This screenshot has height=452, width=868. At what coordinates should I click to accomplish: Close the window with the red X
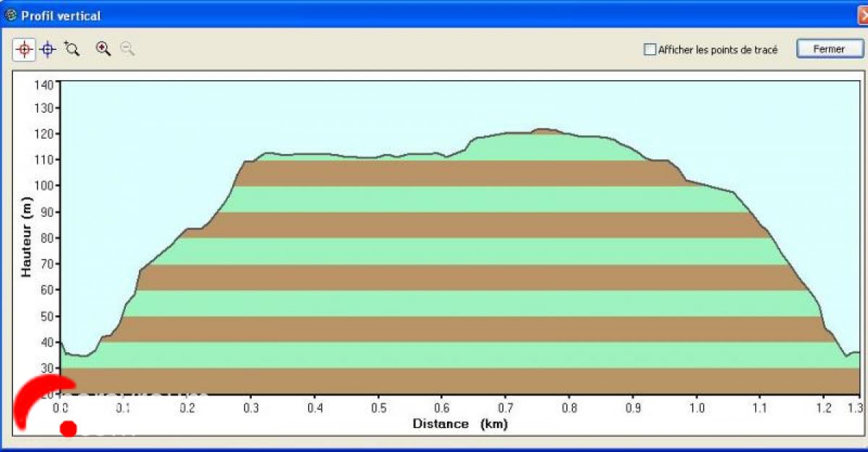[862, 14]
